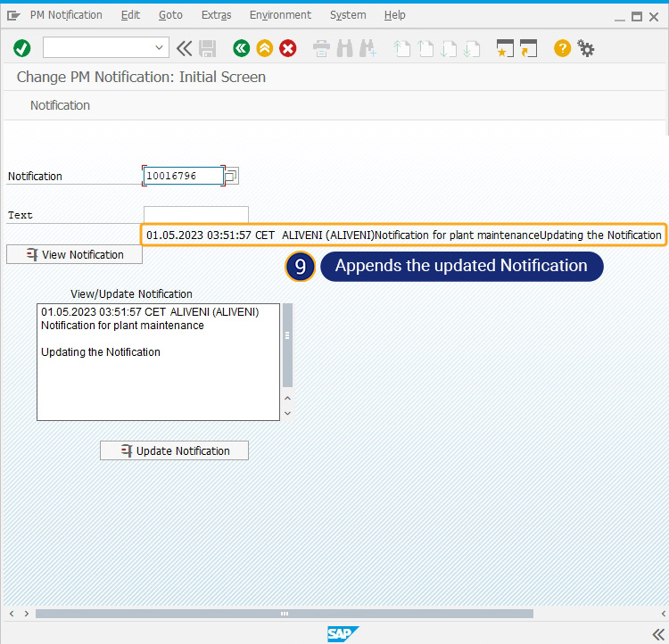
Task: Click the Create New Session icon
Action: coord(505,48)
